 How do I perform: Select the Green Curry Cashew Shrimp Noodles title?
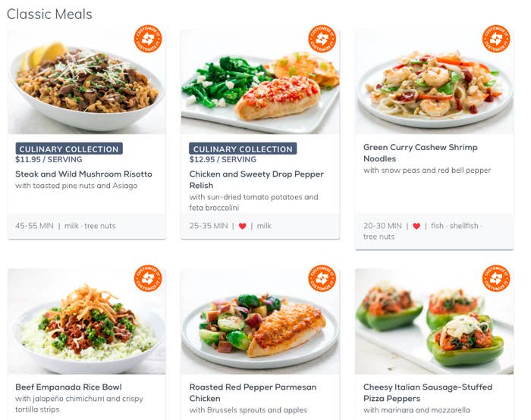420,153
